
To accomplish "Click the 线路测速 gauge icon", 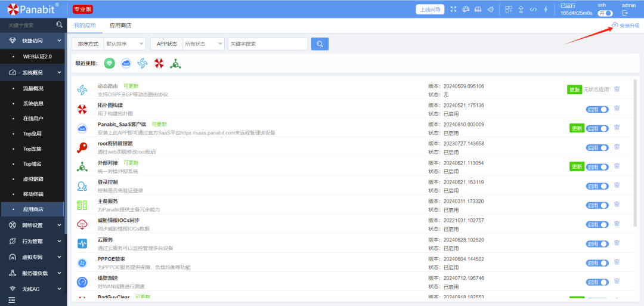I will tap(82, 282).
